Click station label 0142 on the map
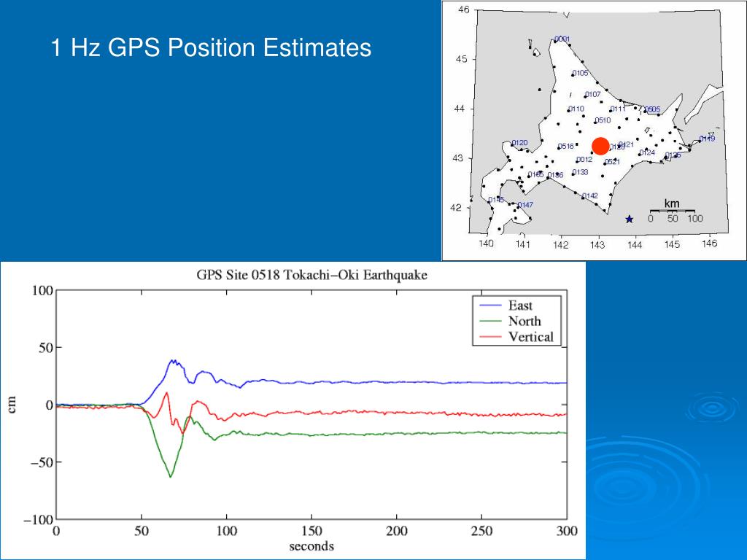 point(589,195)
